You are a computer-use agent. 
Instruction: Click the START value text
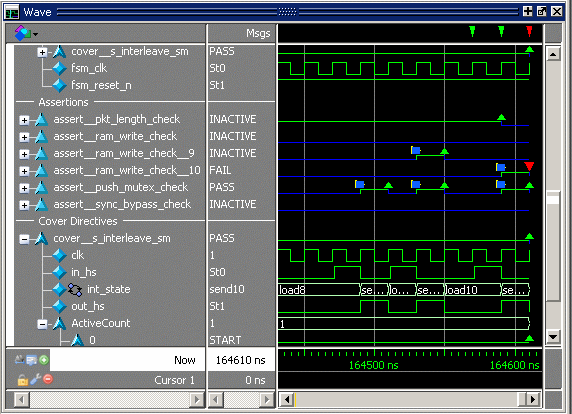(x=225, y=340)
